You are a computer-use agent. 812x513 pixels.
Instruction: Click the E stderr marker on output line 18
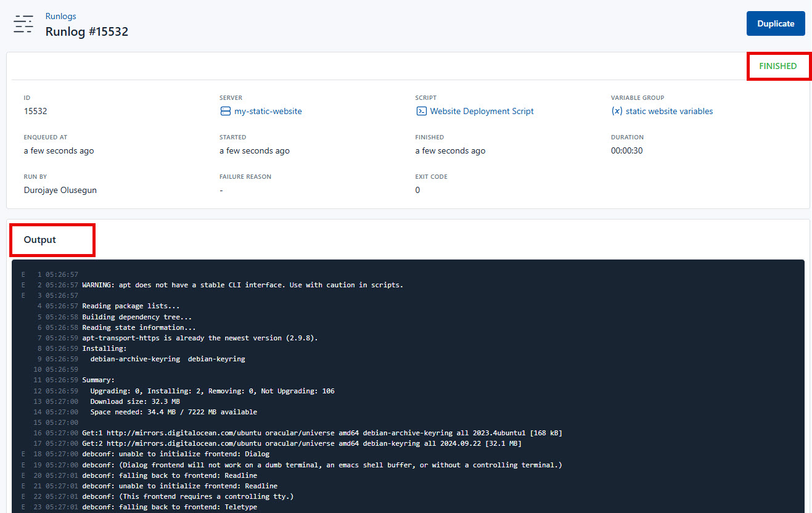pos(23,454)
